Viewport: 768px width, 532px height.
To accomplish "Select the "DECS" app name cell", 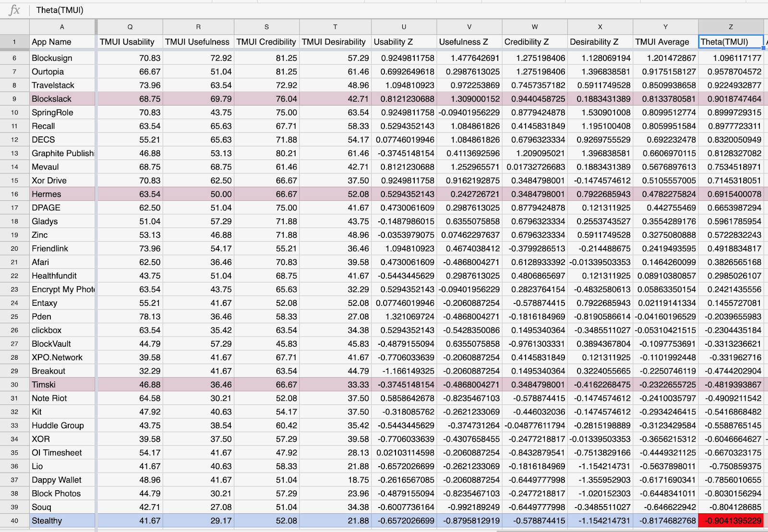I will (62, 140).
